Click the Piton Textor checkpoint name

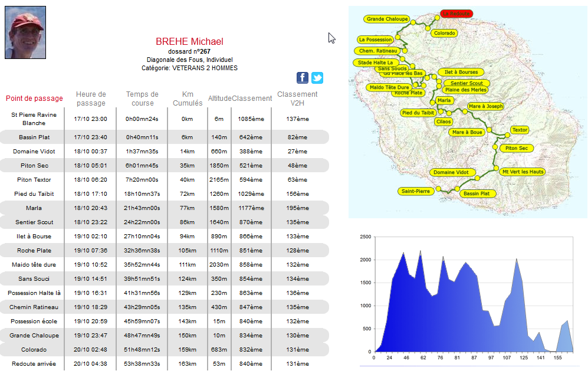[x=34, y=180]
